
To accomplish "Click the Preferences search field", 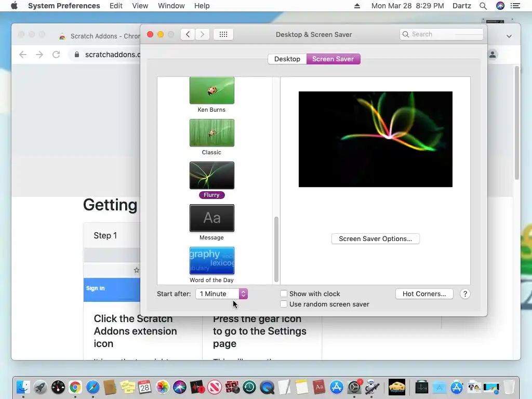I will [x=442, y=34].
